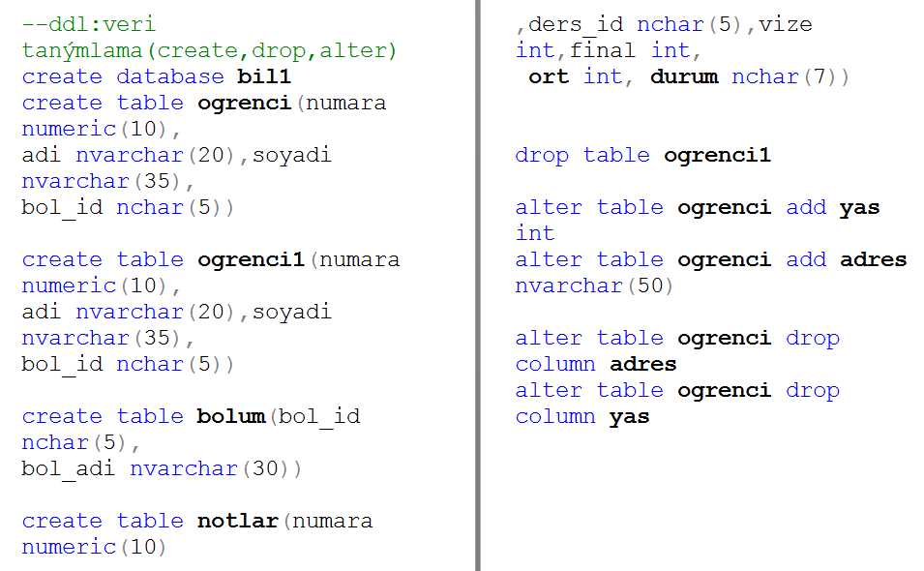Click nvarchar(30) in the bolum definition
The height and width of the screenshot is (571, 924).
pyautogui.click(x=216, y=468)
